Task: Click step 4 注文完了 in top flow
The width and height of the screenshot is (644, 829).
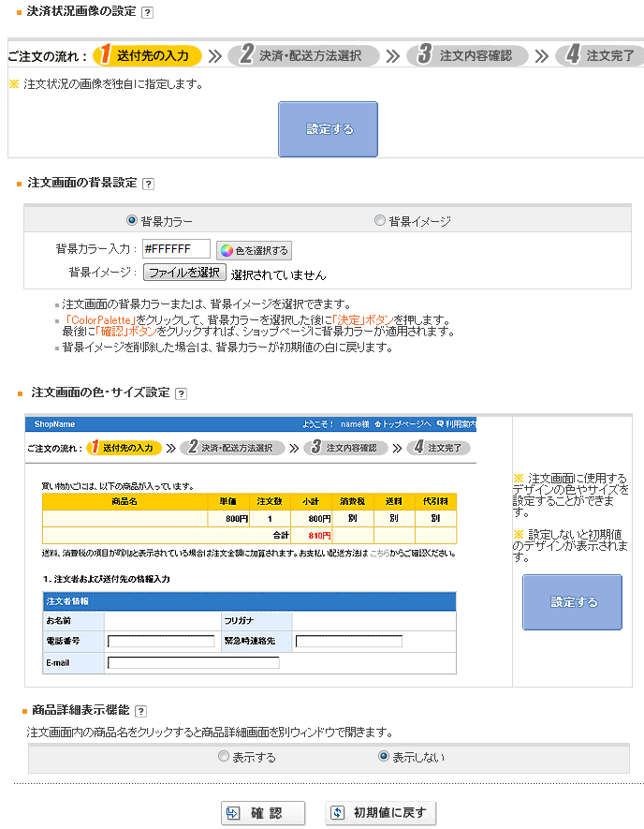Action: pyautogui.click(x=600, y=55)
